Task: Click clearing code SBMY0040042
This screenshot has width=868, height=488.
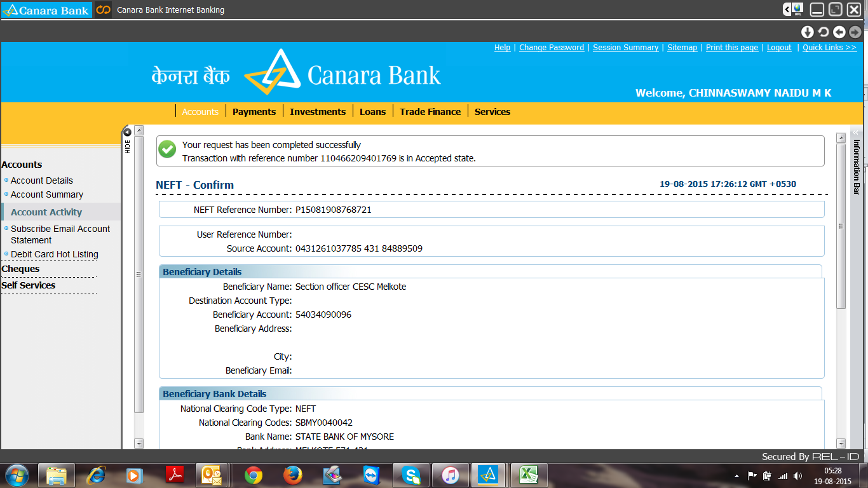Action: pos(324,423)
